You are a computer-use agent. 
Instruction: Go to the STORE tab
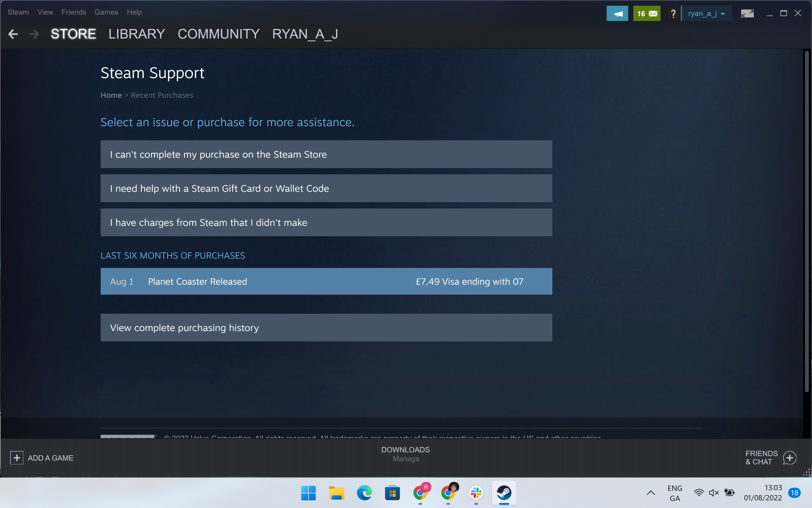[73, 34]
